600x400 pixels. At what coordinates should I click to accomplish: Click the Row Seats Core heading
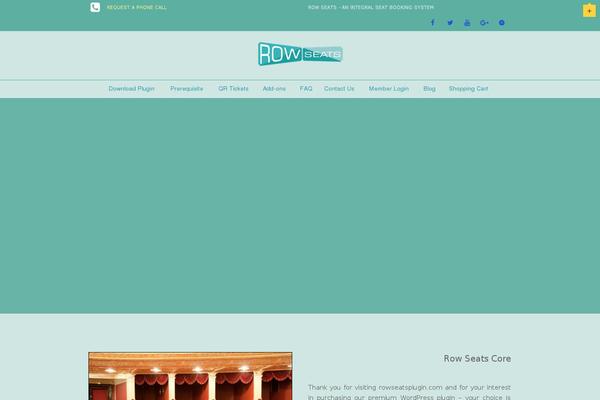[x=477, y=359]
